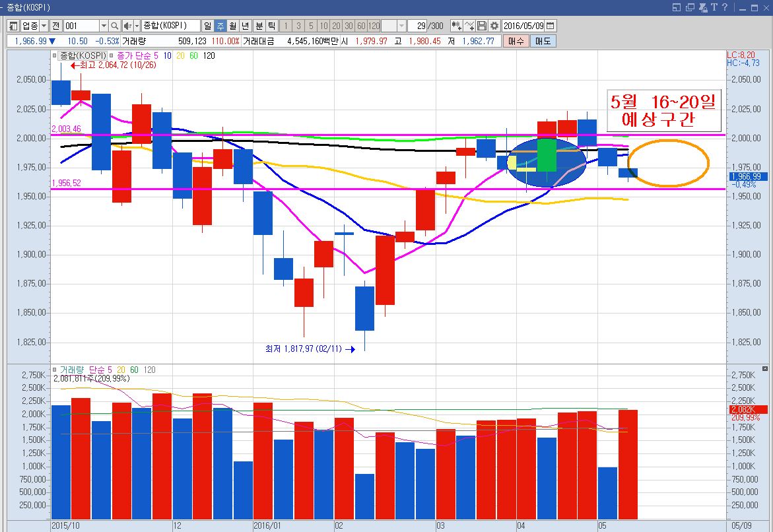Click the 업종 selector label
Image resolution: width=773 pixels, height=532 pixels.
click(x=30, y=26)
